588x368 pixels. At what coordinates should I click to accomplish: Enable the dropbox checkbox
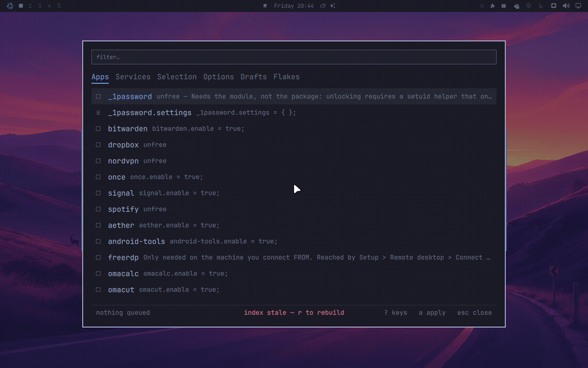(98, 145)
